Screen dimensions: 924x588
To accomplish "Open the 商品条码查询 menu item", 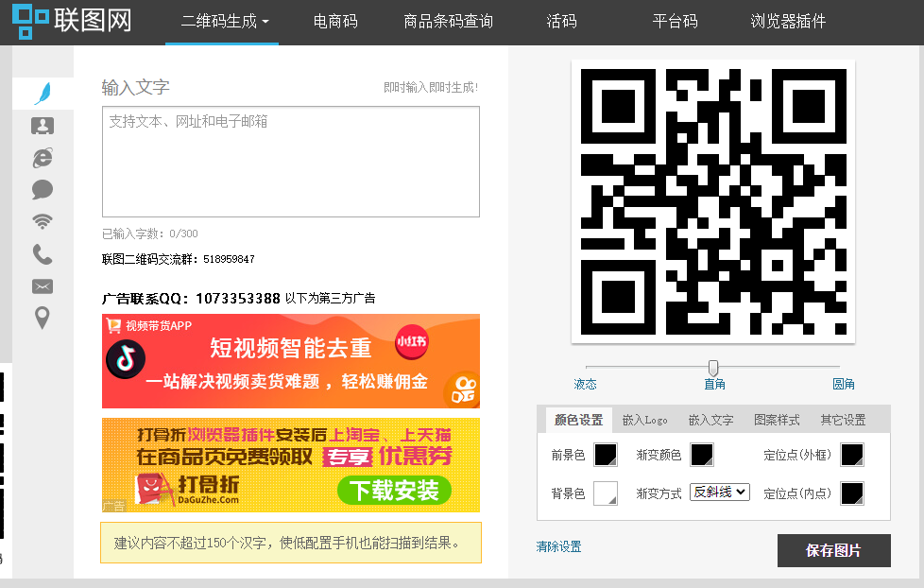I will click(x=448, y=21).
